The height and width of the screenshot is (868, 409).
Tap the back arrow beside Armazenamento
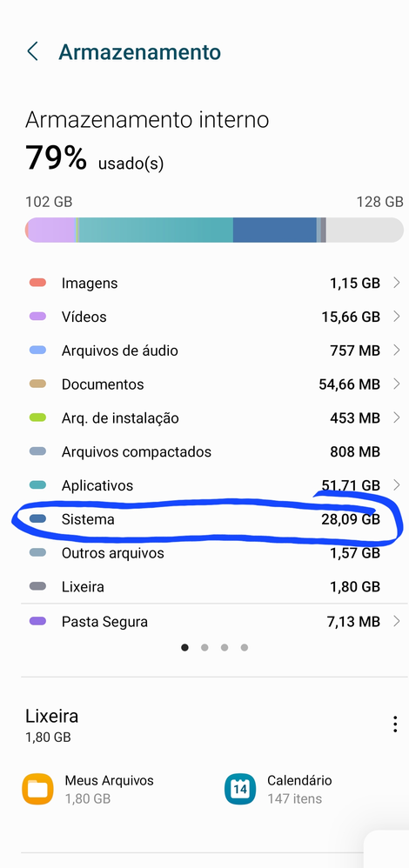33,51
